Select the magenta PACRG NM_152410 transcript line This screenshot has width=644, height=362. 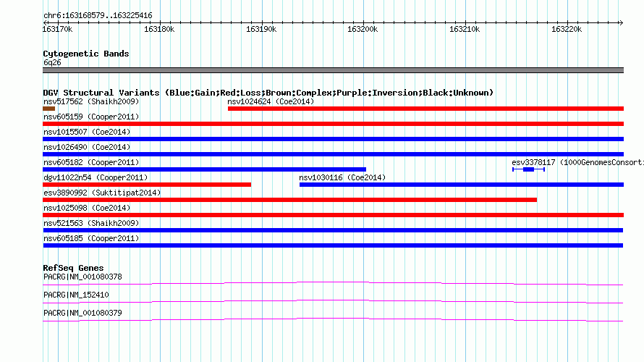tap(333, 302)
